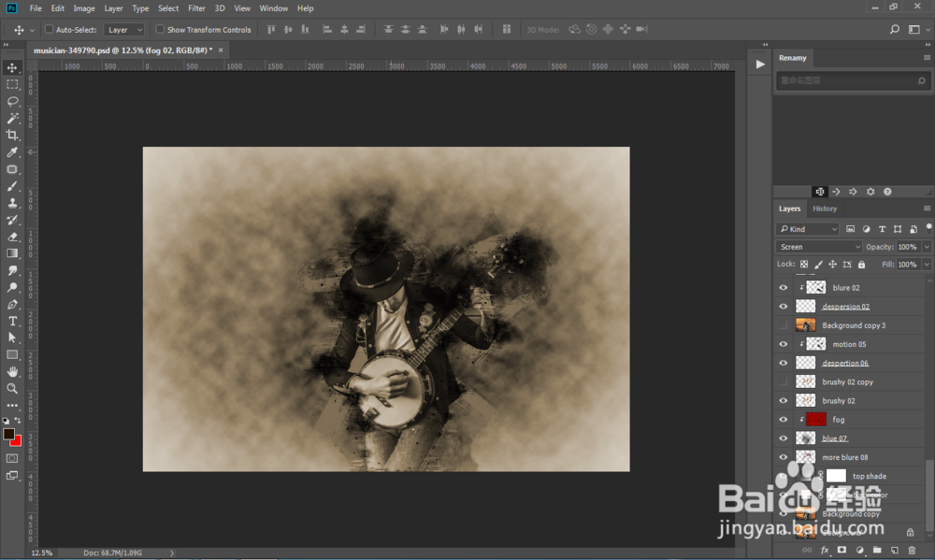Click the foreground color swatch

(8, 434)
